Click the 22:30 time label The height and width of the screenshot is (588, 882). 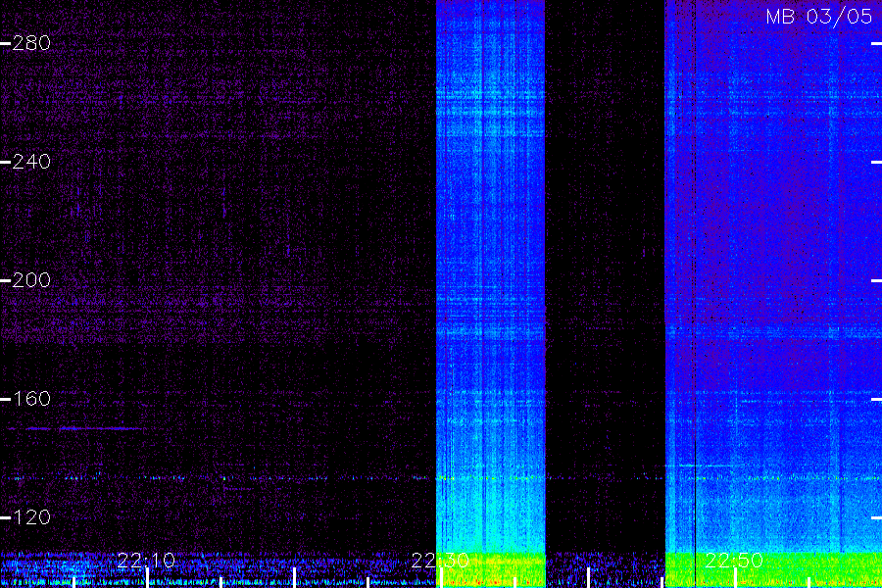[440, 561]
